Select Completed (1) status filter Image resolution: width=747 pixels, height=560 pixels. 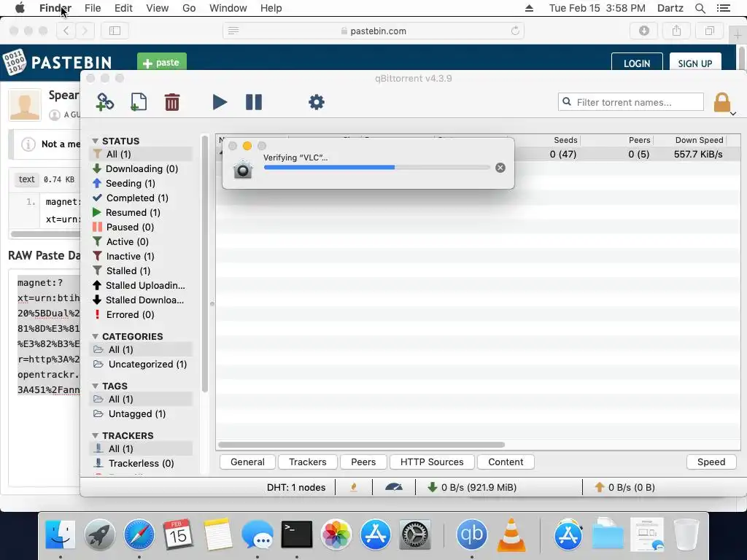pos(141,198)
